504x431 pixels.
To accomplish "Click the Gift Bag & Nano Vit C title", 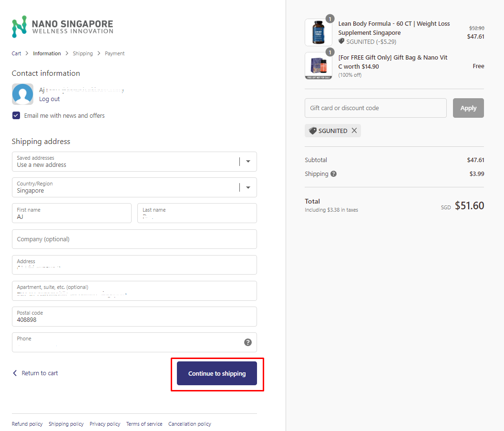I will tap(393, 62).
